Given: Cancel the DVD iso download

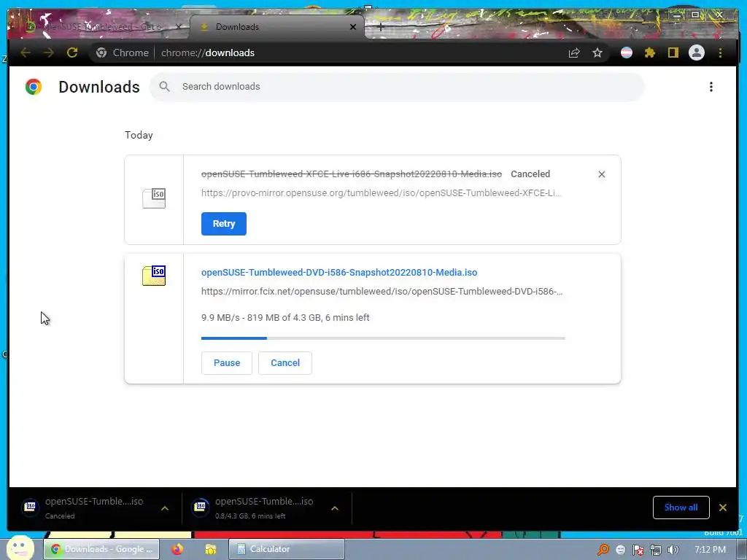Looking at the screenshot, I should coord(285,363).
